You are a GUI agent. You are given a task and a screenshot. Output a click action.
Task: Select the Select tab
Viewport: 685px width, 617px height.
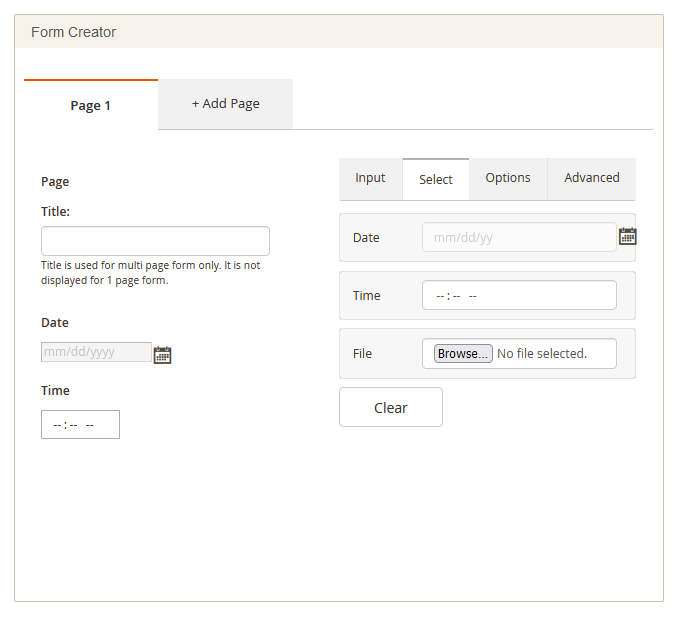click(436, 180)
